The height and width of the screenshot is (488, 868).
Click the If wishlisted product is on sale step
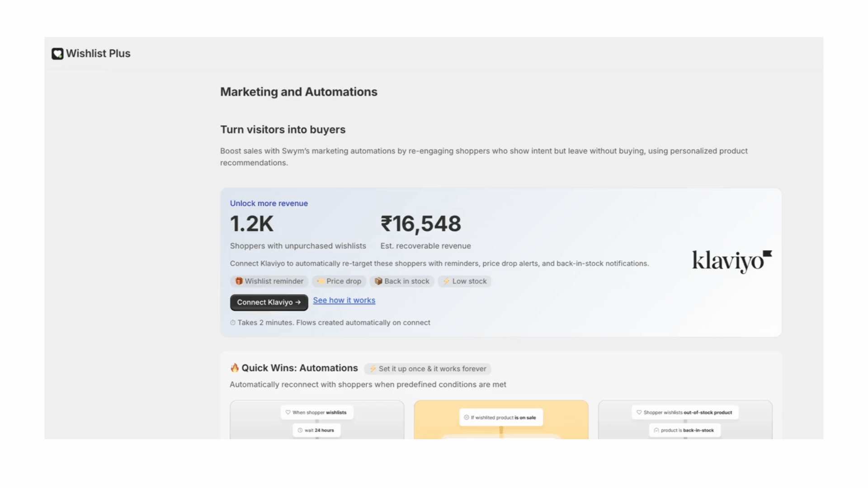[x=501, y=418]
